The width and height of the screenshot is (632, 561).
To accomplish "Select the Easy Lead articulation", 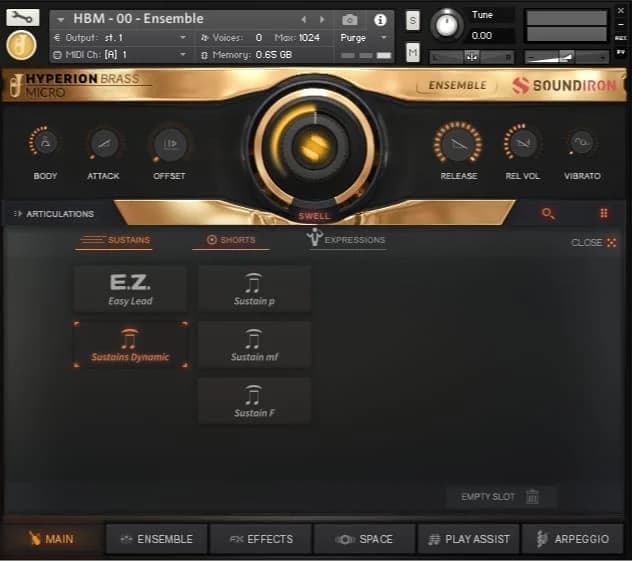I will pos(130,289).
